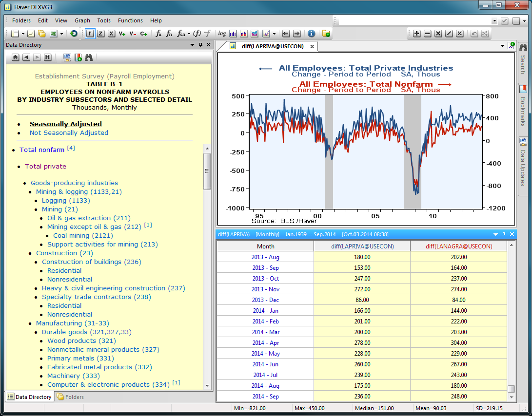Click the right arrow navigation icon in the main toolbar

click(x=297, y=34)
